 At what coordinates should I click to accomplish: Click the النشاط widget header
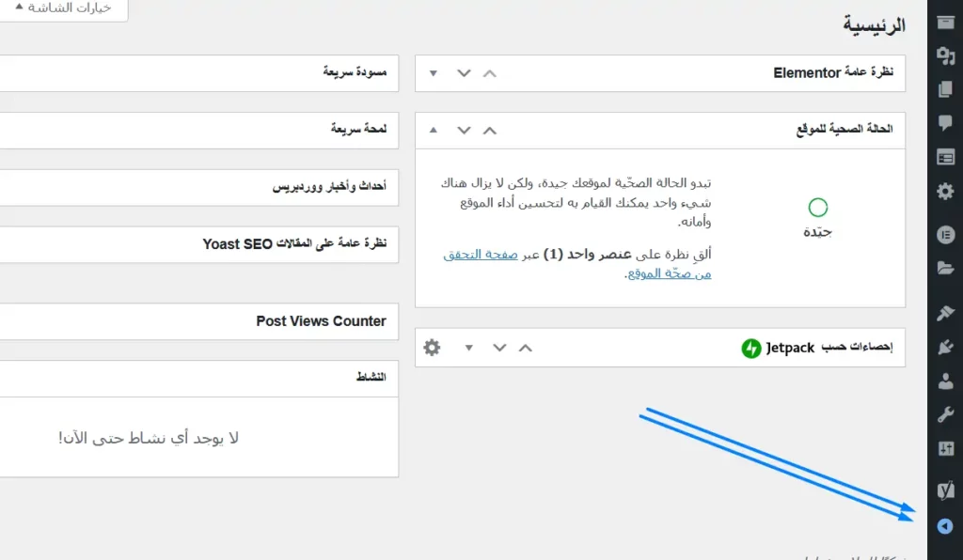pos(199,378)
